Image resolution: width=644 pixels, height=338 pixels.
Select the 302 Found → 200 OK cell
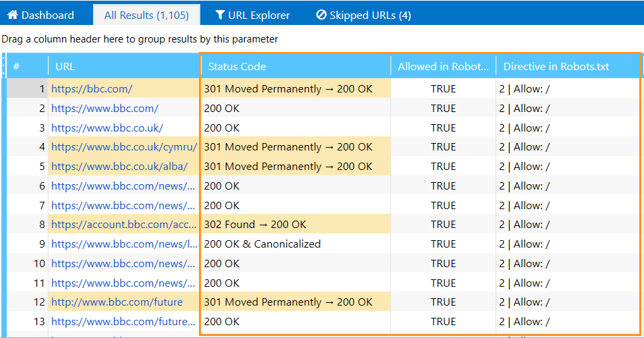coord(296,224)
